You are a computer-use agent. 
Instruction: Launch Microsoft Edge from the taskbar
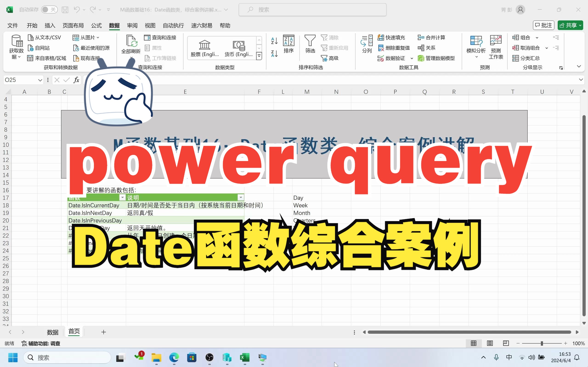pyautogui.click(x=174, y=358)
